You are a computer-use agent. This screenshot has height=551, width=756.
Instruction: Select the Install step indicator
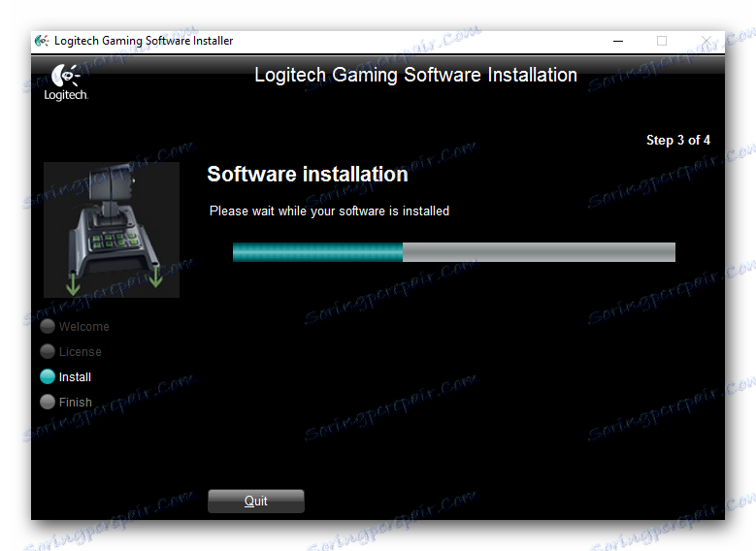pyautogui.click(x=66, y=376)
